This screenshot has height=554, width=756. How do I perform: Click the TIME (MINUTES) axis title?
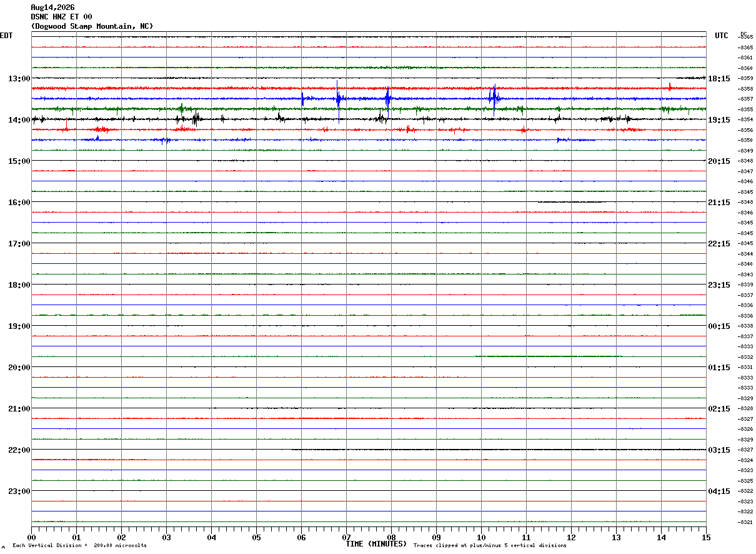click(x=376, y=544)
